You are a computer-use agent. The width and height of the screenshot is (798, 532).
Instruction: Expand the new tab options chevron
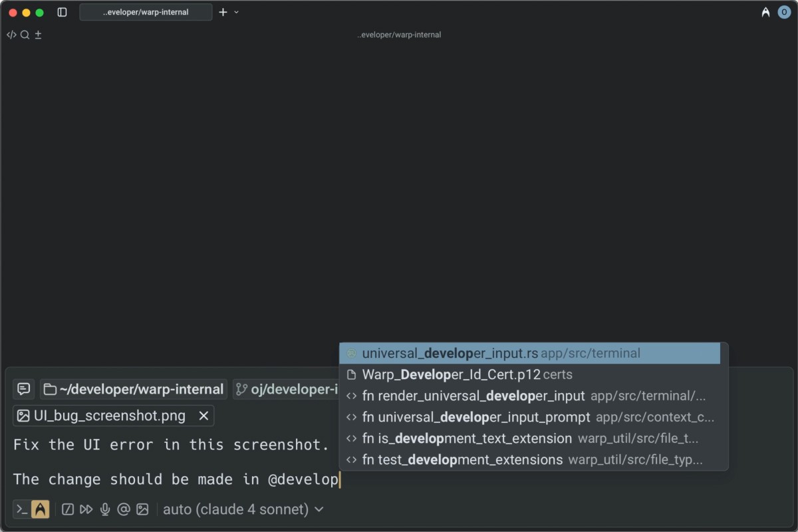(x=237, y=12)
